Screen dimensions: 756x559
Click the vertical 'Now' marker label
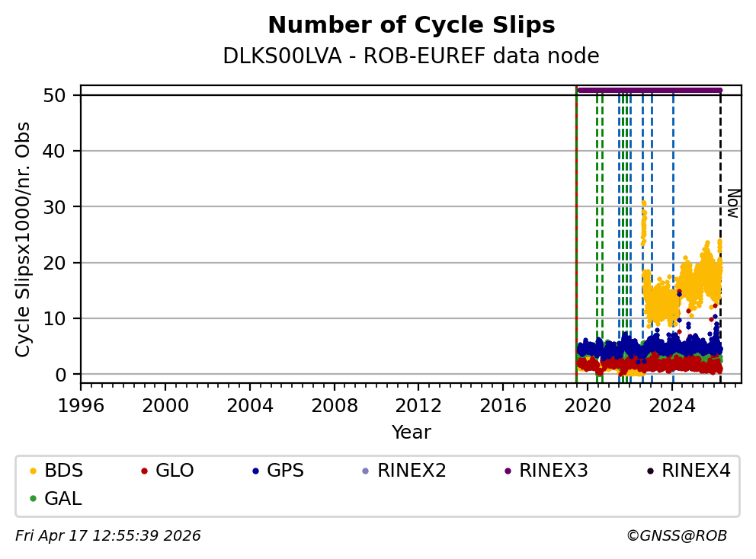732,203
